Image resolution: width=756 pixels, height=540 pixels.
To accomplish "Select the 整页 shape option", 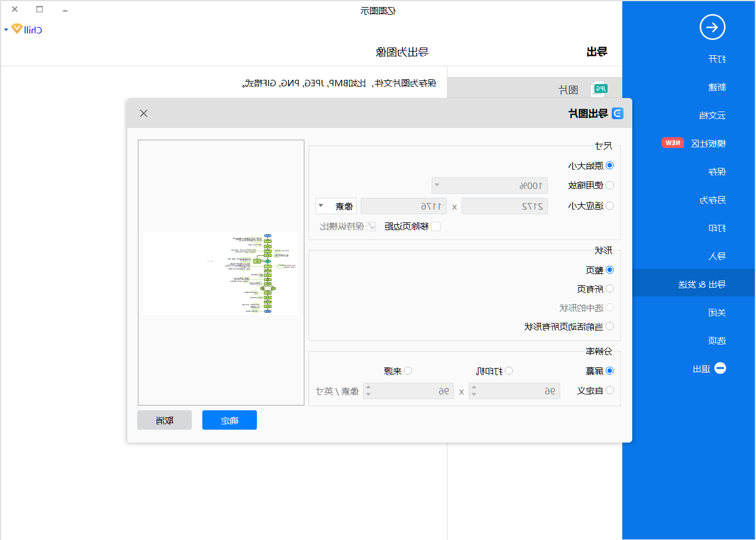I will pyautogui.click(x=610, y=270).
